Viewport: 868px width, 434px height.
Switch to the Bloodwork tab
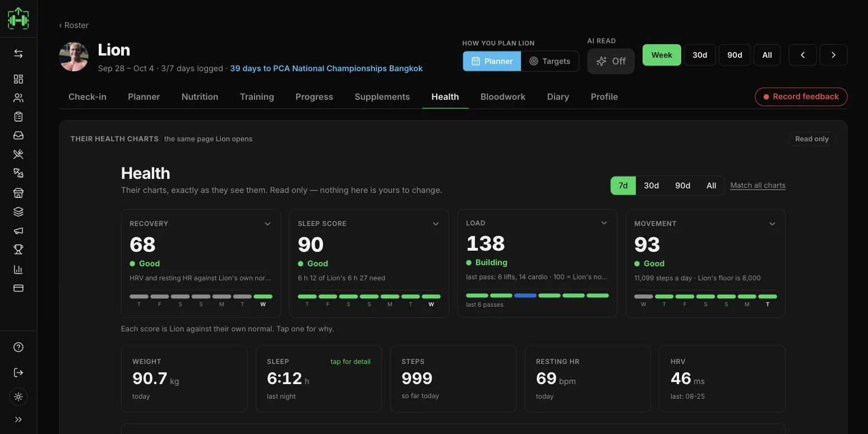click(503, 96)
